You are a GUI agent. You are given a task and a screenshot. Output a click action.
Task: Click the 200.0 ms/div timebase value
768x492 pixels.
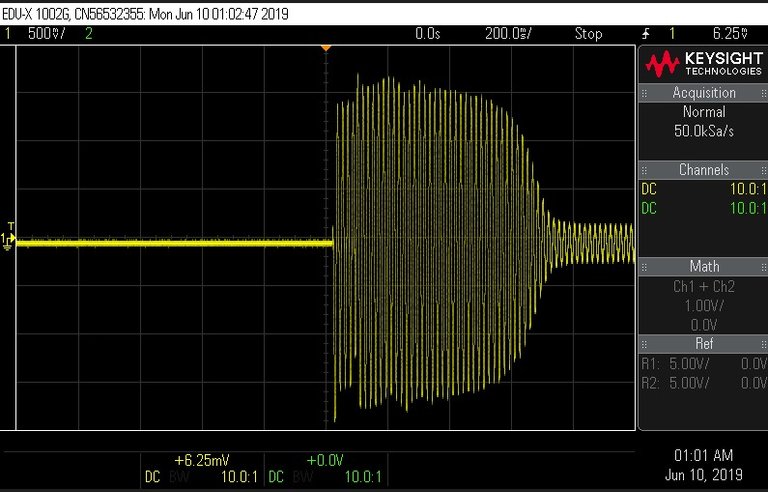tap(508, 34)
